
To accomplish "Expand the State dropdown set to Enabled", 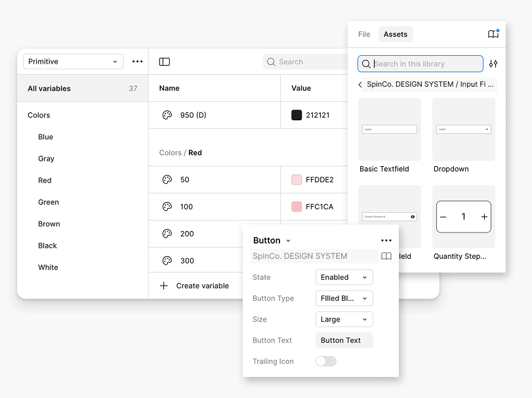I will 344,277.
